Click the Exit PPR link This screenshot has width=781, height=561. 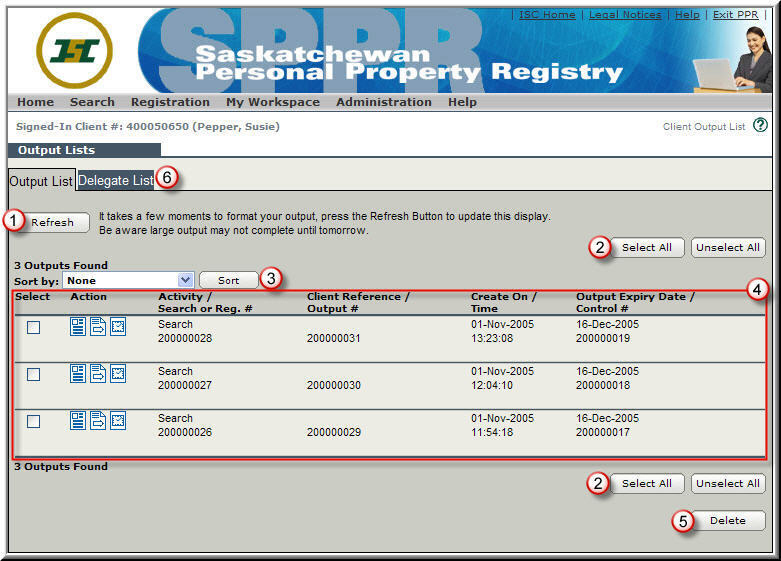(735, 15)
